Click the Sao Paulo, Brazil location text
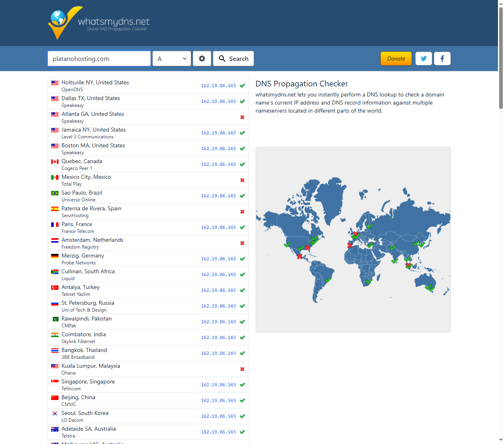The width and height of the screenshot is (504, 444). (x=82, y=193)
